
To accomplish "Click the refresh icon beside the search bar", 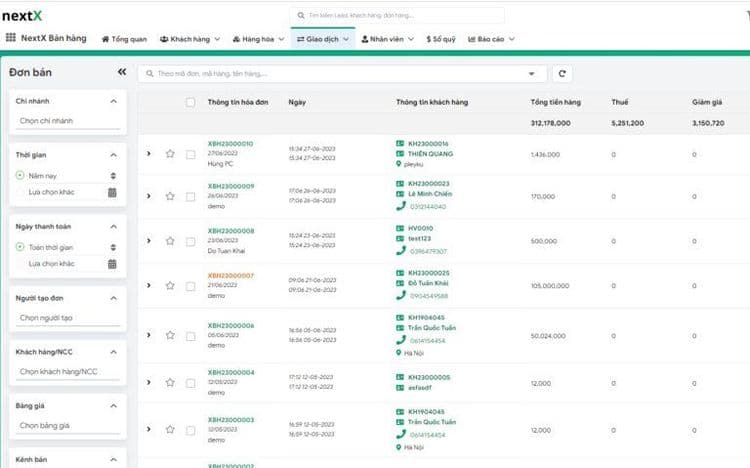I will click(563, 74).
